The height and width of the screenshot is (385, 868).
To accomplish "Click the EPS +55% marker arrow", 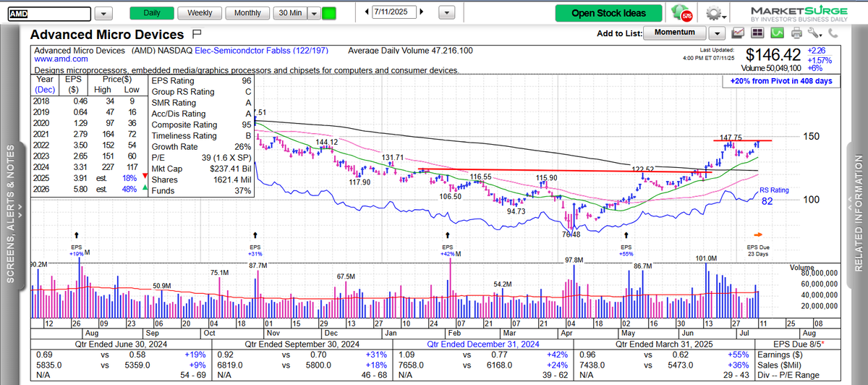I will coord(626,235).
